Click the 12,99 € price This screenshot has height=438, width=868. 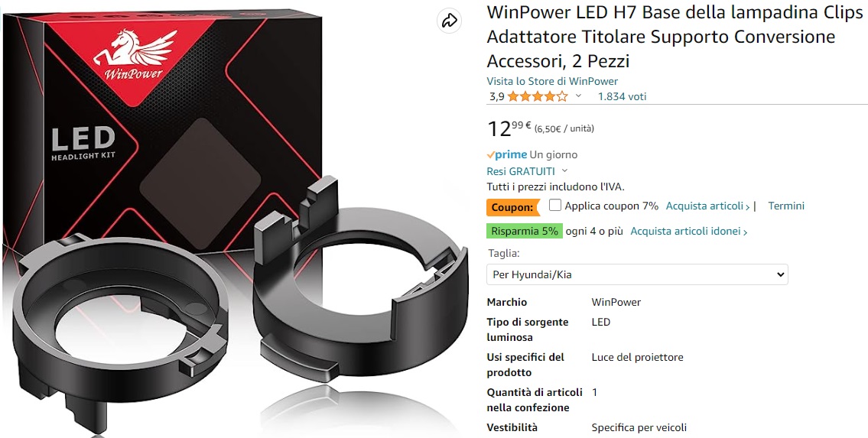pyautogui.click(x=509, y=128)
